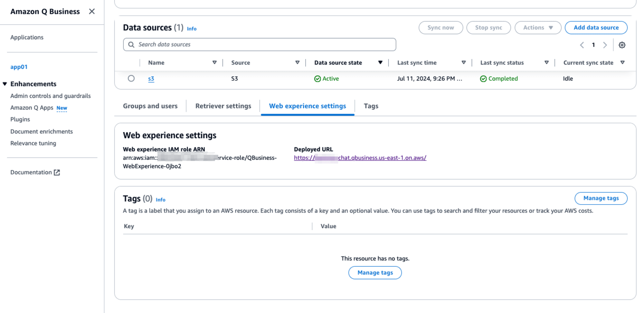Sort by Current sync state arrow
Screen dimensions: 644x313
pos(622,62)
